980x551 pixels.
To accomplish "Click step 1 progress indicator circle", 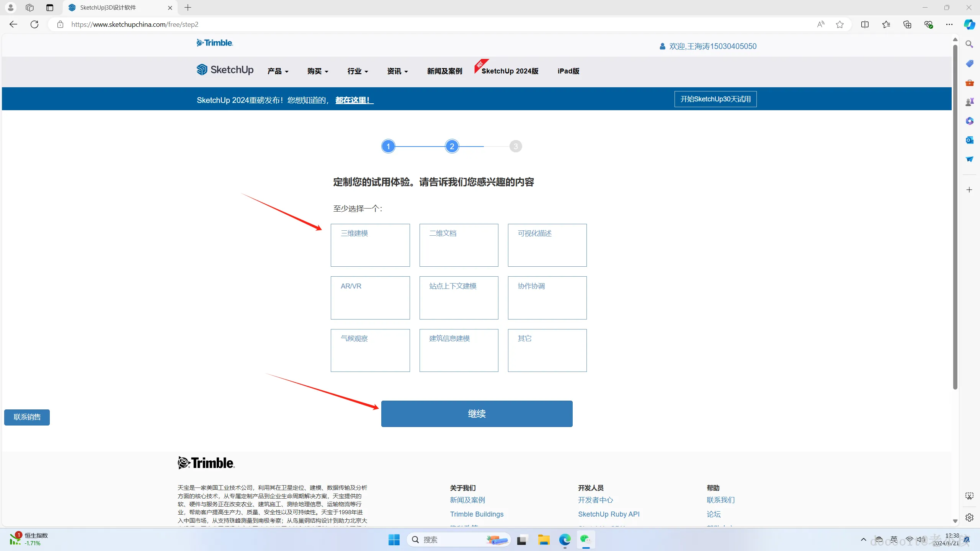I will [388, 146].
